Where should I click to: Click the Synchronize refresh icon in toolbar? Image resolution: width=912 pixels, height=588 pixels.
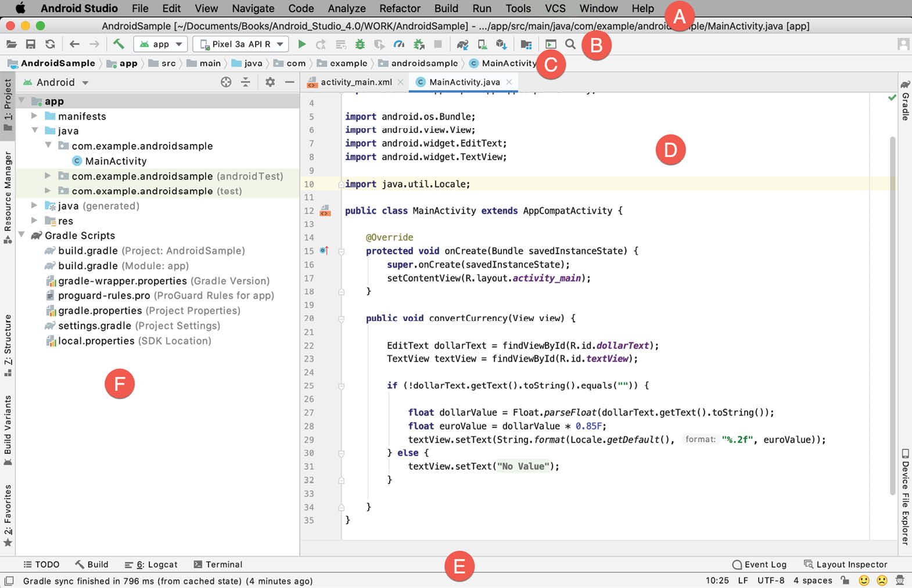click(x=50, y=44)
